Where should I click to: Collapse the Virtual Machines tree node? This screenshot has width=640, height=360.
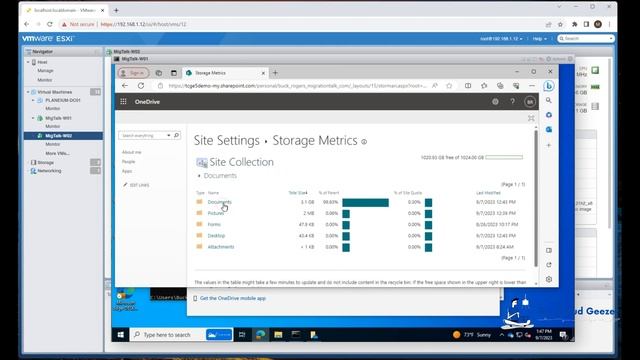[x=28, y=92]
